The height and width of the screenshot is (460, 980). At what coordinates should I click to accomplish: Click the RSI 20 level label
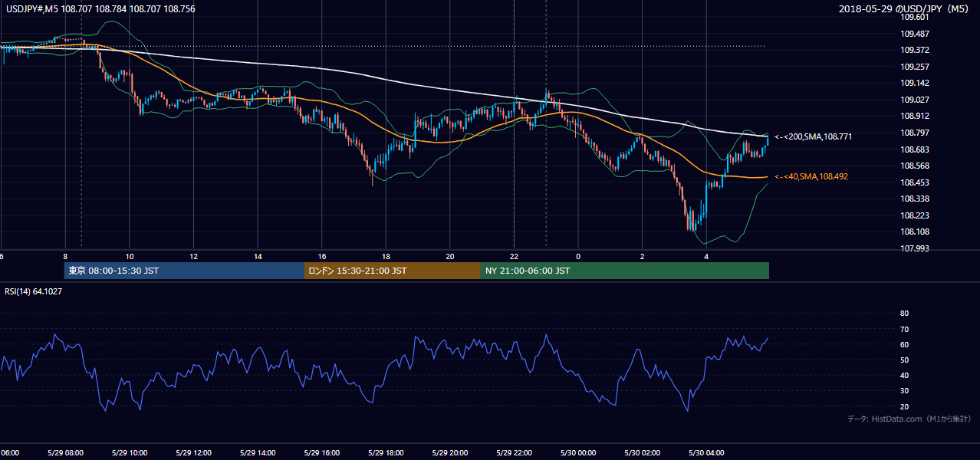tap(904, 406)
